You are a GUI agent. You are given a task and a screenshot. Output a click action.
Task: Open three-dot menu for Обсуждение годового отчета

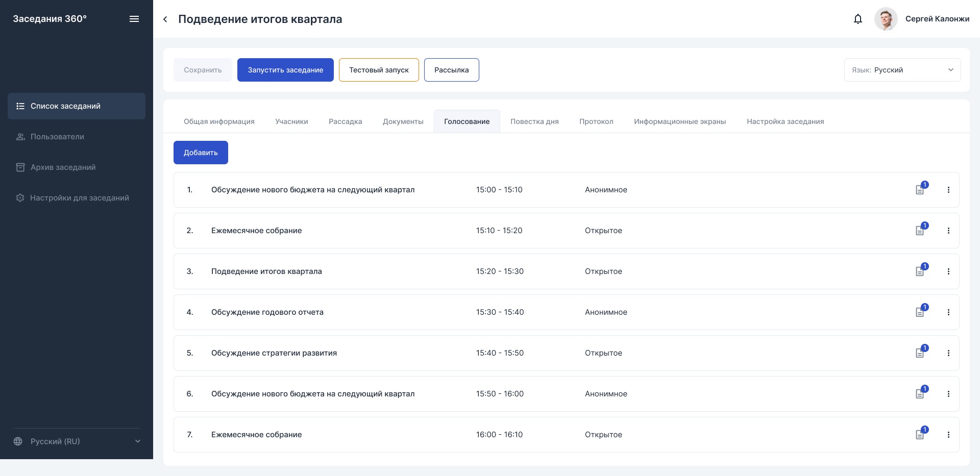[x=948, y=312]
